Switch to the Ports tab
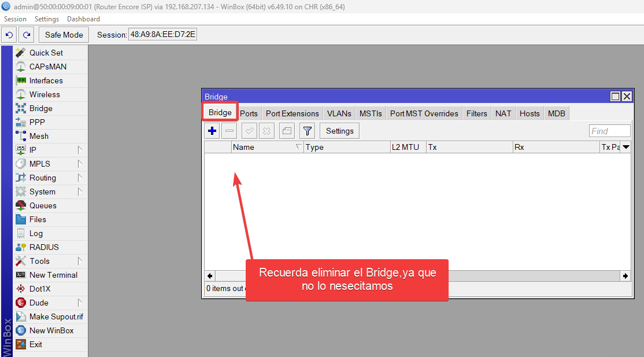The height and width of the screenshot is (357, 644). pyautogui.click(x=249, y=113)
